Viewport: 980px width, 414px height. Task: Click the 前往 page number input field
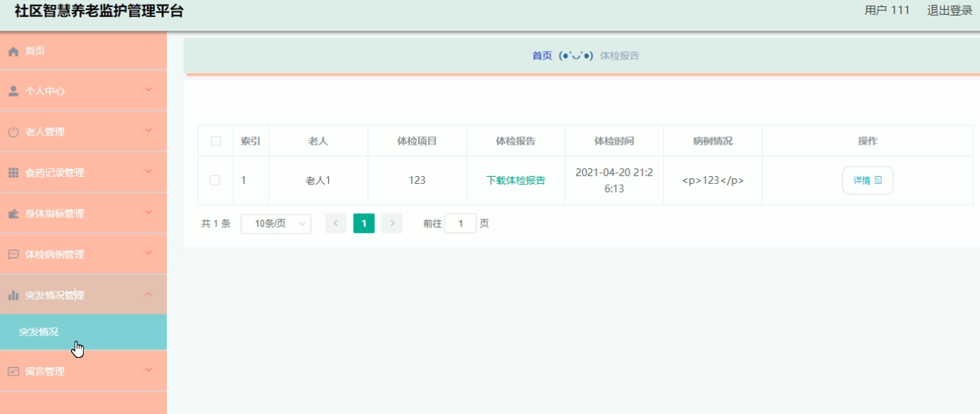click(460, 223)
